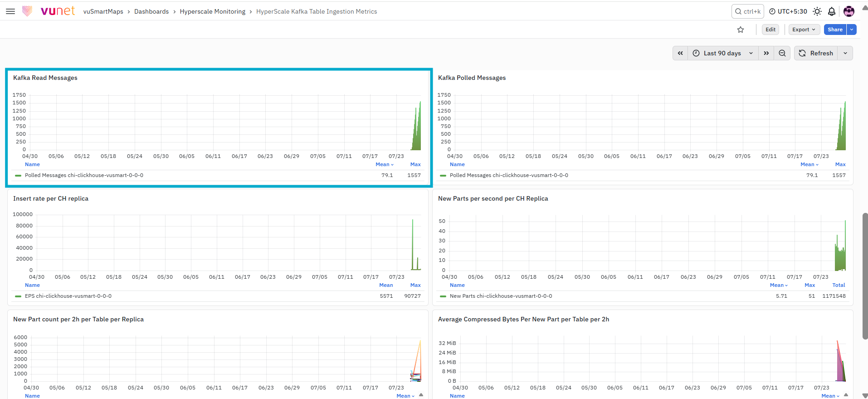
Task: Shift time range backward with double-left arrows
Action: pos(680,53)
